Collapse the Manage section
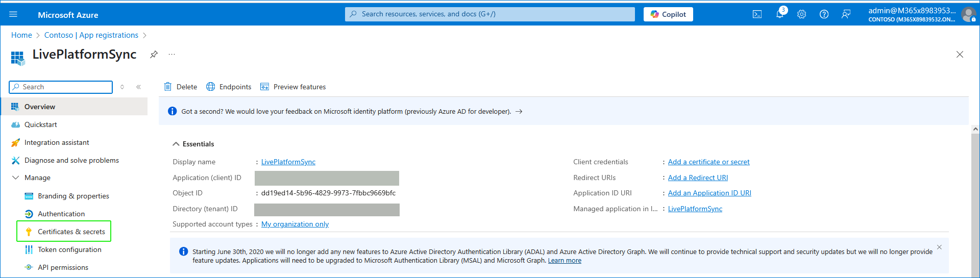The width and height of the screenshot is (980, 278). [15, 178]
